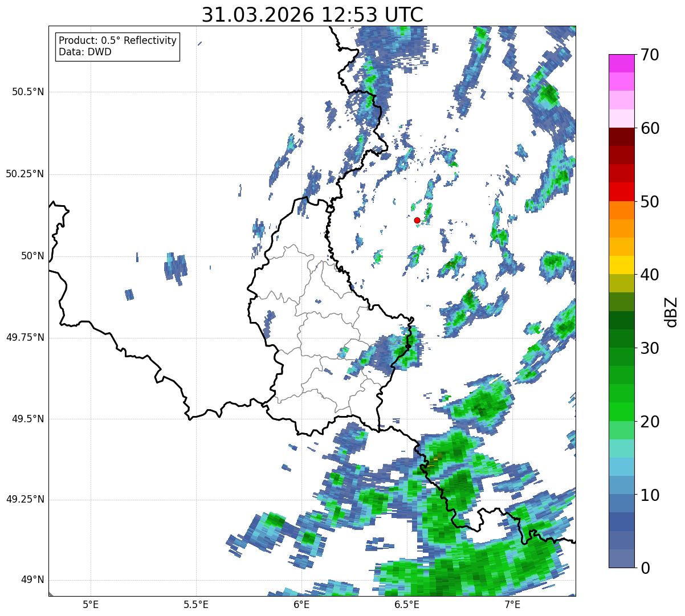Click the Product 0.5° Reflectivity info box
This screenshot has width=685, height=616.
[x=117, y=47]
